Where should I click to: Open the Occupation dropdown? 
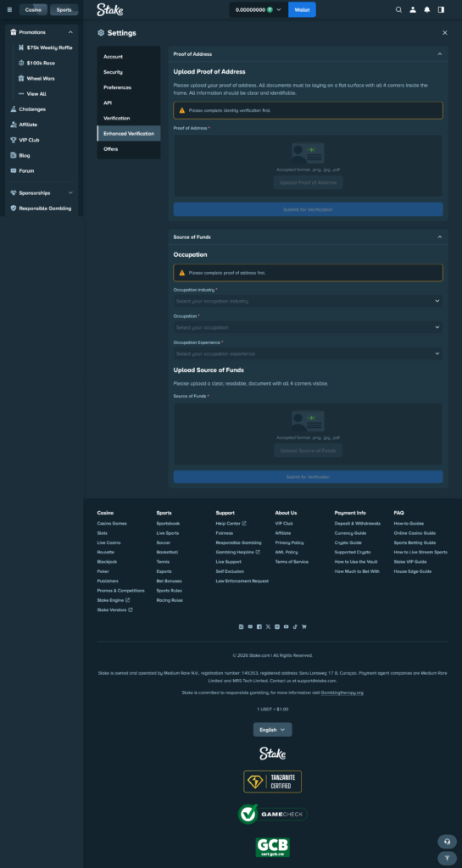pyautogui.click(x=308, y=327)
